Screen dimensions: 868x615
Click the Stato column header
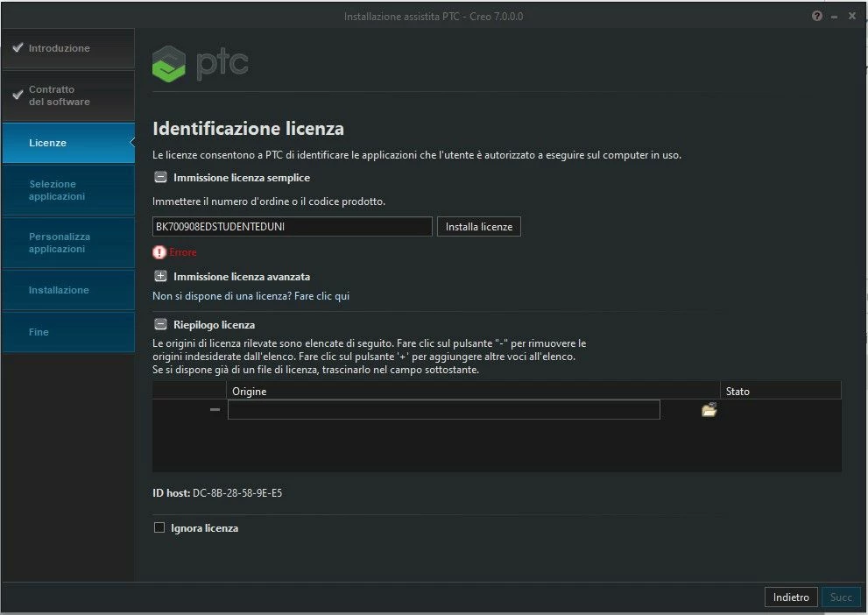pyautogui.click(x=780, y=391)
